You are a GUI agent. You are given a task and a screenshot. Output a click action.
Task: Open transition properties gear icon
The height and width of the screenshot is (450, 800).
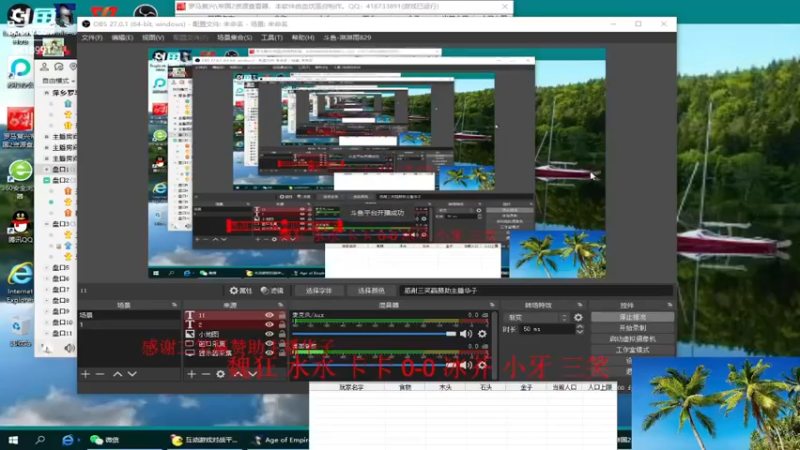click(x=578, y=317)
